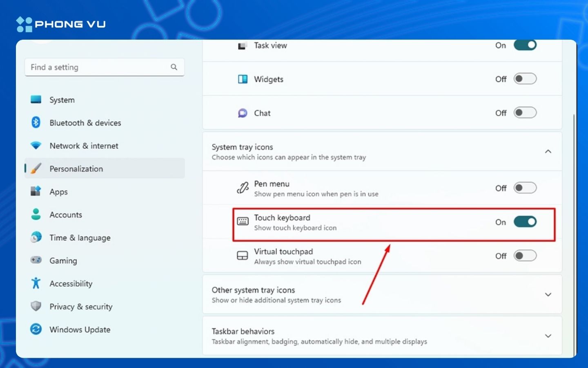
Task: Collapse the System tray icons section
Action: (x=548, y=152)
